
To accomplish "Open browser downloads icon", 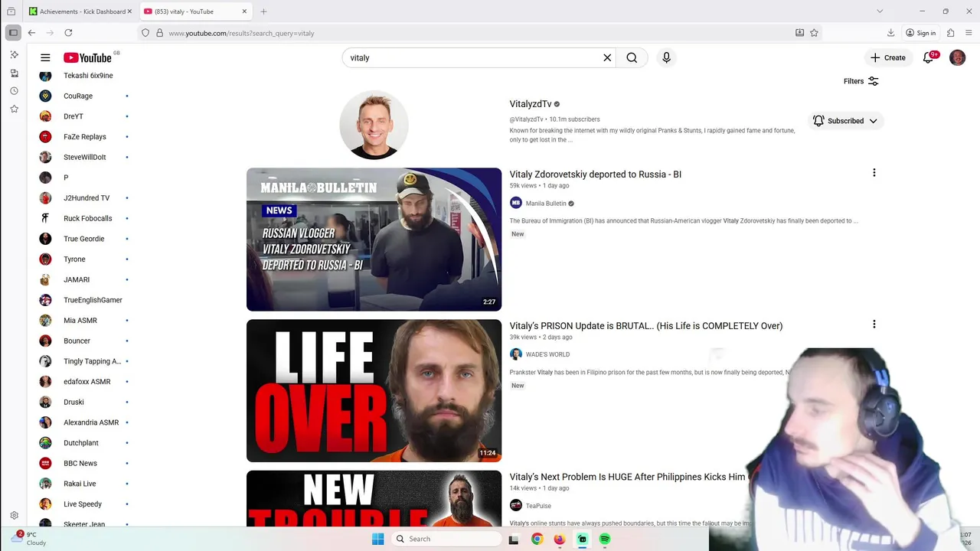I will tap(890, 33).
